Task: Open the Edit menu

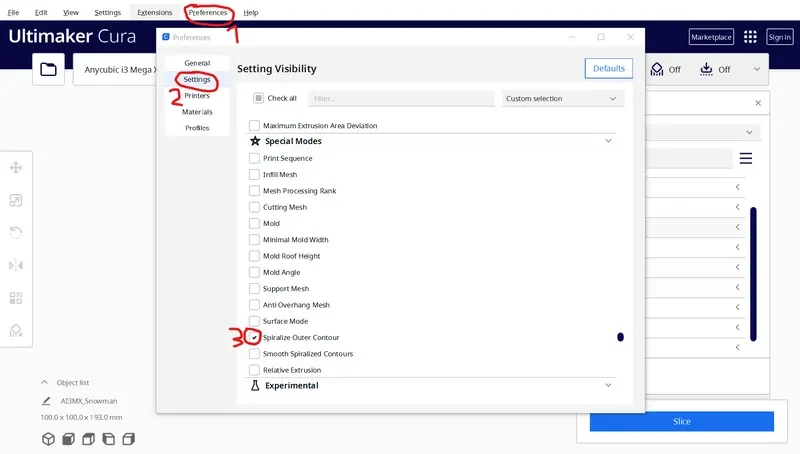Action: [x=41, y=12]
